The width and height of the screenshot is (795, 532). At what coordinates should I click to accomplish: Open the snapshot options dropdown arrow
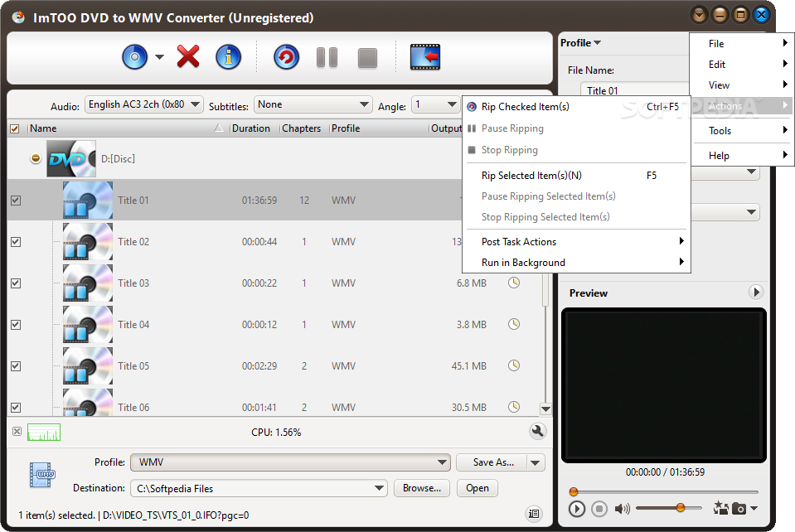coord(754,508)
